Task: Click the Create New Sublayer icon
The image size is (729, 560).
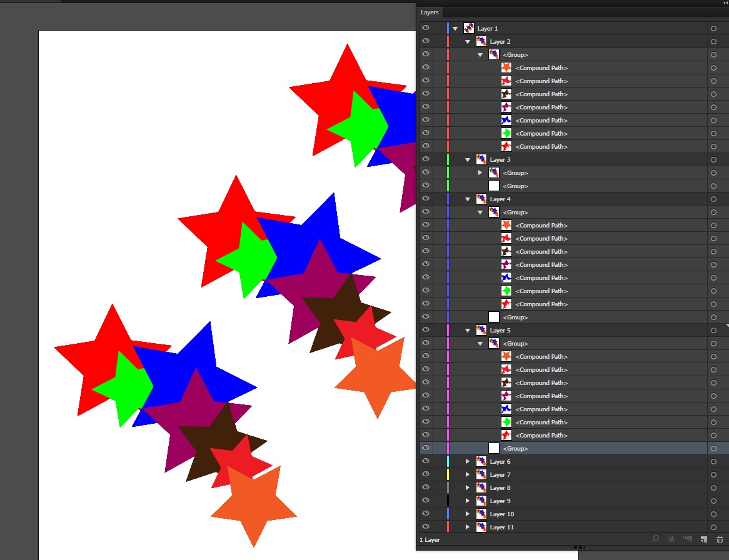Action: (x=688, y=539)
